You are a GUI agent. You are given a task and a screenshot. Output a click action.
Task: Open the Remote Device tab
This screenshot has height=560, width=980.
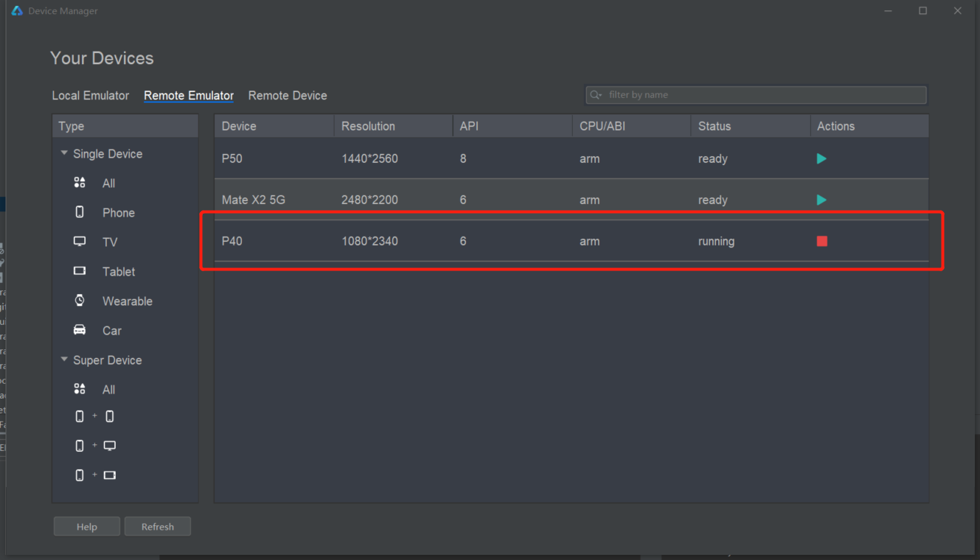[288, 96]
